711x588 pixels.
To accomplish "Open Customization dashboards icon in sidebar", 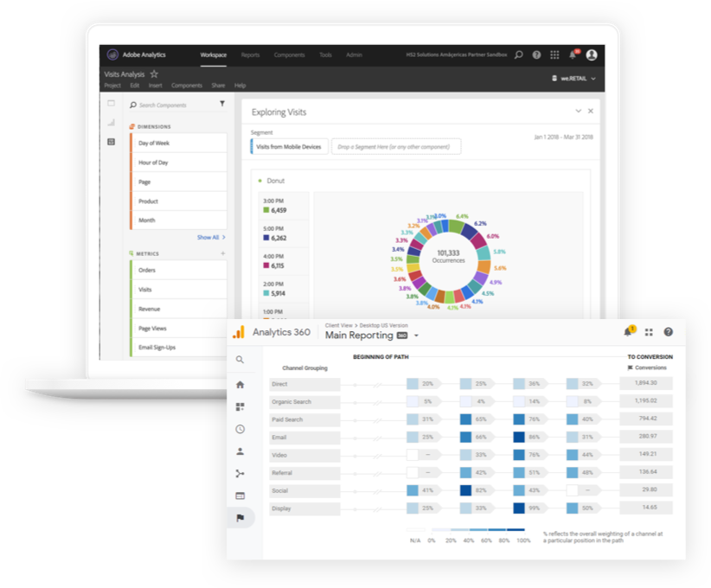I will (x=240, y=406).
